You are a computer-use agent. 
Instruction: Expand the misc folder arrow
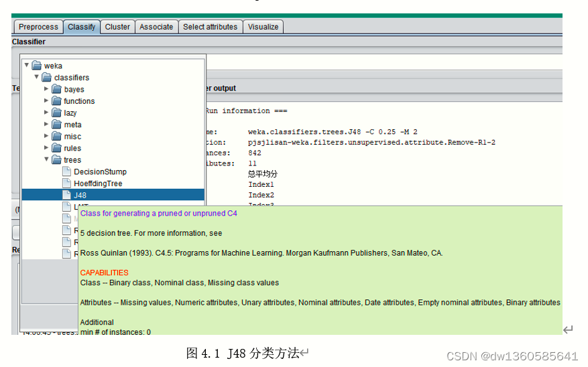[x=46, y=135]
